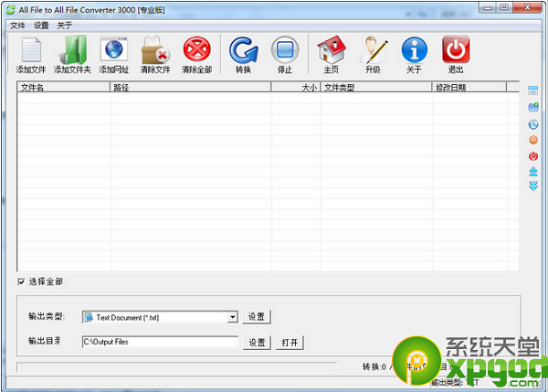548x392 pixels.
Task: Click the 添加网址 (Add URL) globe icon
Action: (114, 51)
